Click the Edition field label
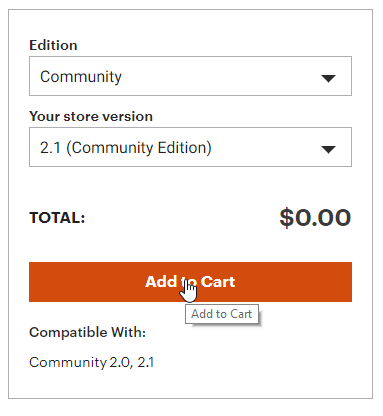Image resolution: width=383 pixels, height=416 pixels. pyautogui.click(x=53, y=45)
